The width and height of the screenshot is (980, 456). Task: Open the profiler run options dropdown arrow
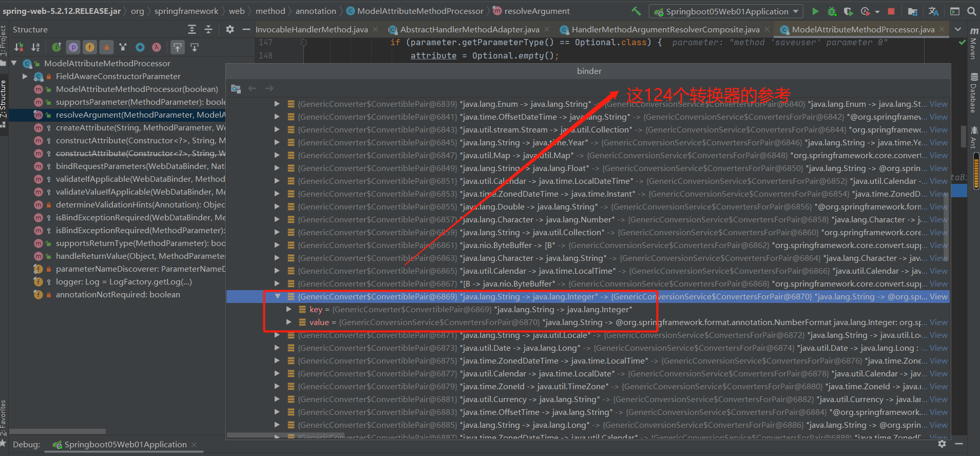click(x=877, y=11)
